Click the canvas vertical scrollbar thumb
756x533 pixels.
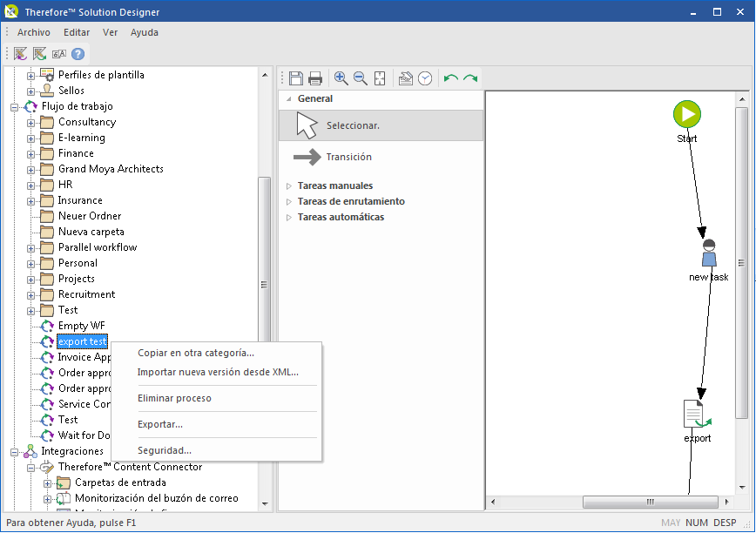coord(741,263)
